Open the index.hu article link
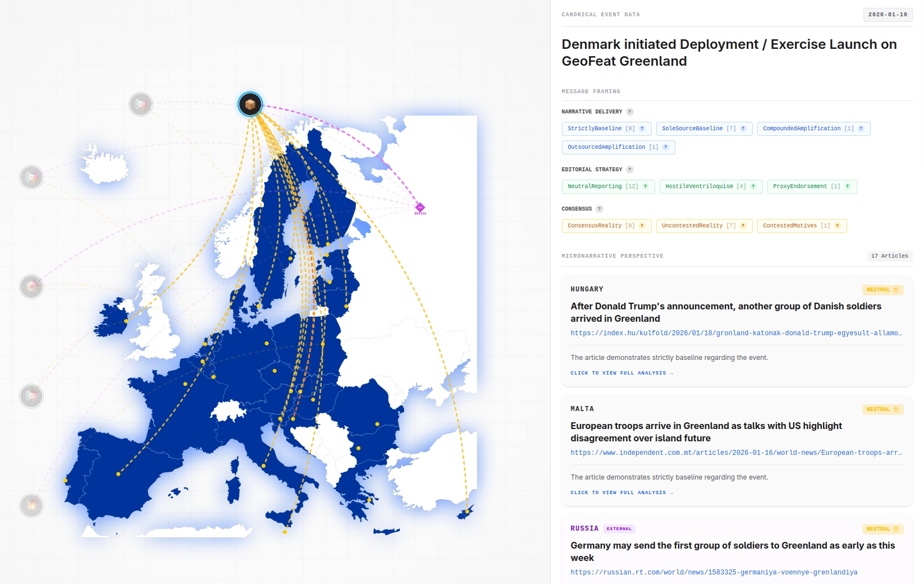Screen dimensions: 924x584 [737, 333]
